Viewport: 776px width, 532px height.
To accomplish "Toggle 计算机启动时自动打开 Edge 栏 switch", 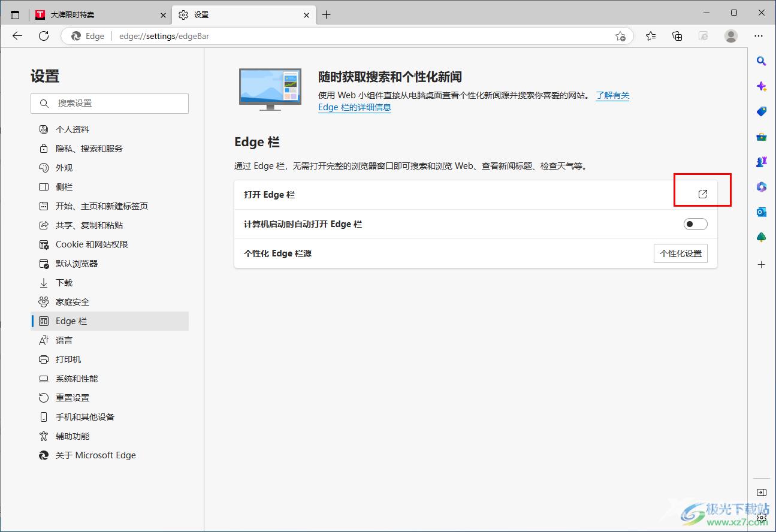I will (695, 224).
